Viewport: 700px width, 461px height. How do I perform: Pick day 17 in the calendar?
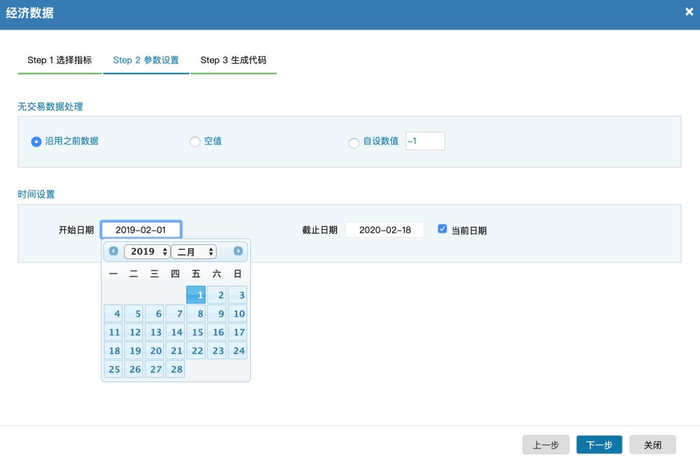(238, 332)
